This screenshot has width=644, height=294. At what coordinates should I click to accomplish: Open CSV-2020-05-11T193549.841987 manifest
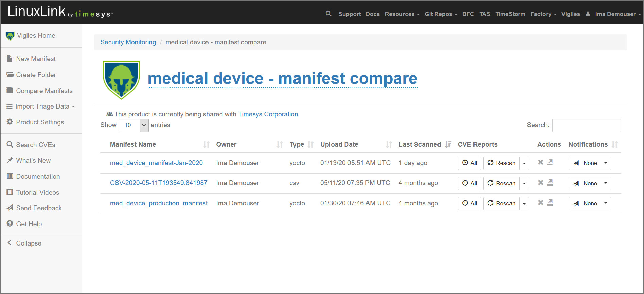click(x=159, y=183)
